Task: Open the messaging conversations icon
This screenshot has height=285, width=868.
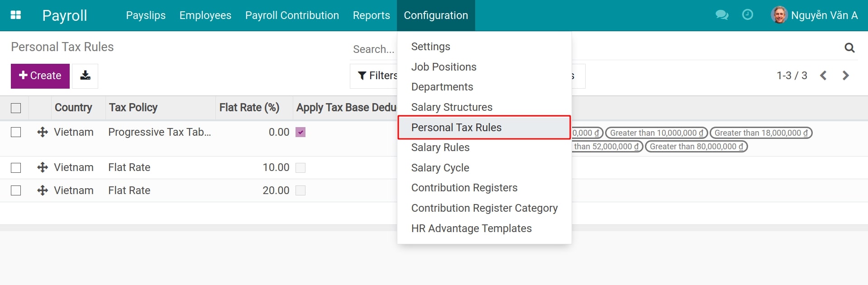Action: coord(721,15)
